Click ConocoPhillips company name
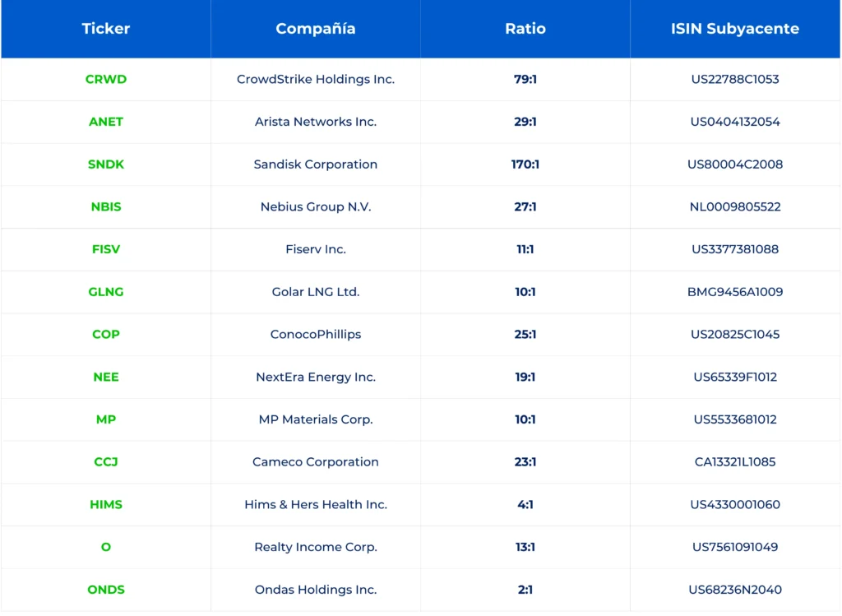 (x=316, y=334)
